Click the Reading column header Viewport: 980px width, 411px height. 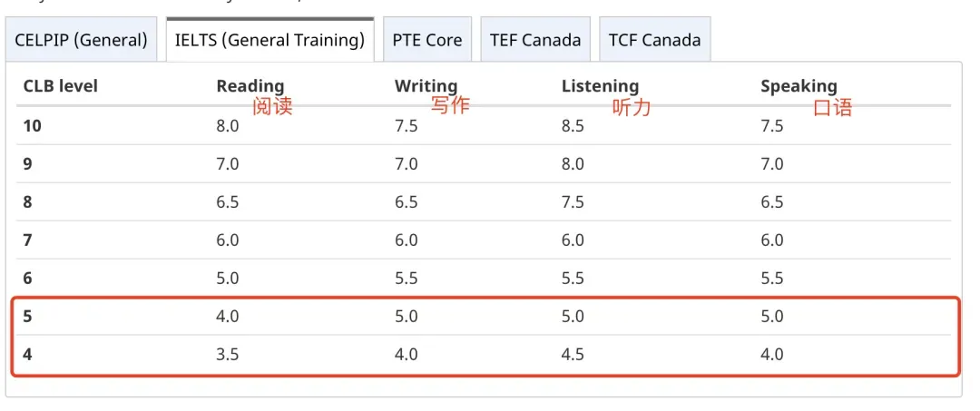tap(250, 86)
